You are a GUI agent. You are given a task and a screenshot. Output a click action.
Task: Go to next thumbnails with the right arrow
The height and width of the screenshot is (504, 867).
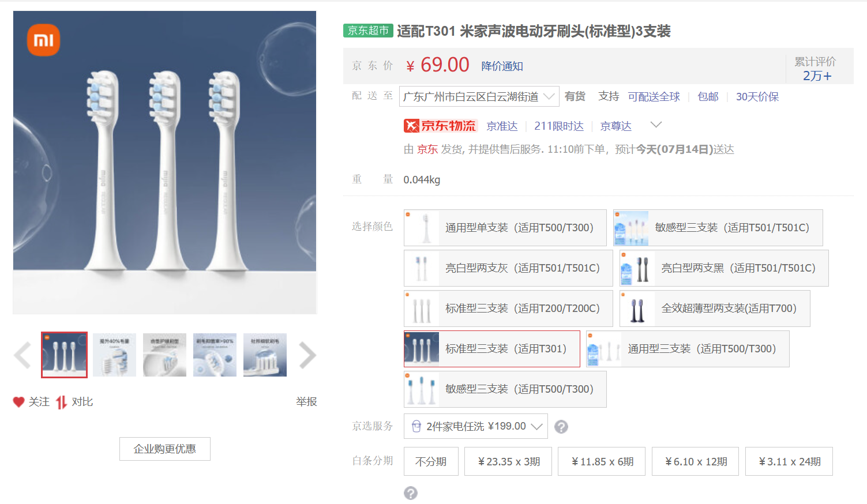pyautogui.click(x=307, y=355)
